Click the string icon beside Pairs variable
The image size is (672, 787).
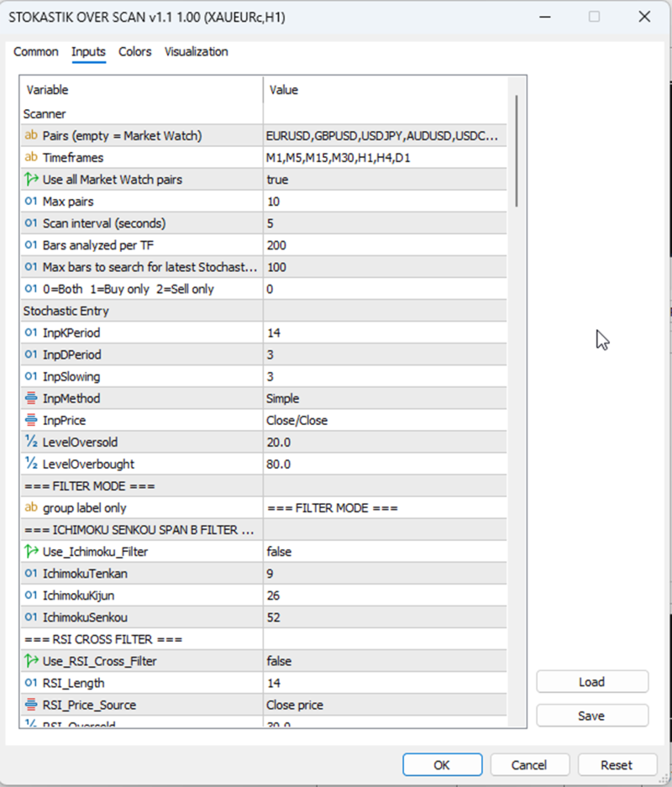(31, 135)
